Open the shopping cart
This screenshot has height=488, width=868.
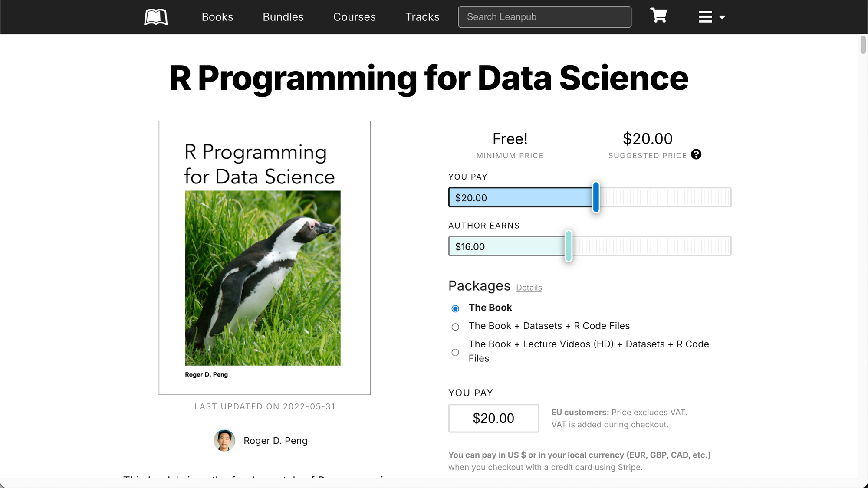point(658,16)
